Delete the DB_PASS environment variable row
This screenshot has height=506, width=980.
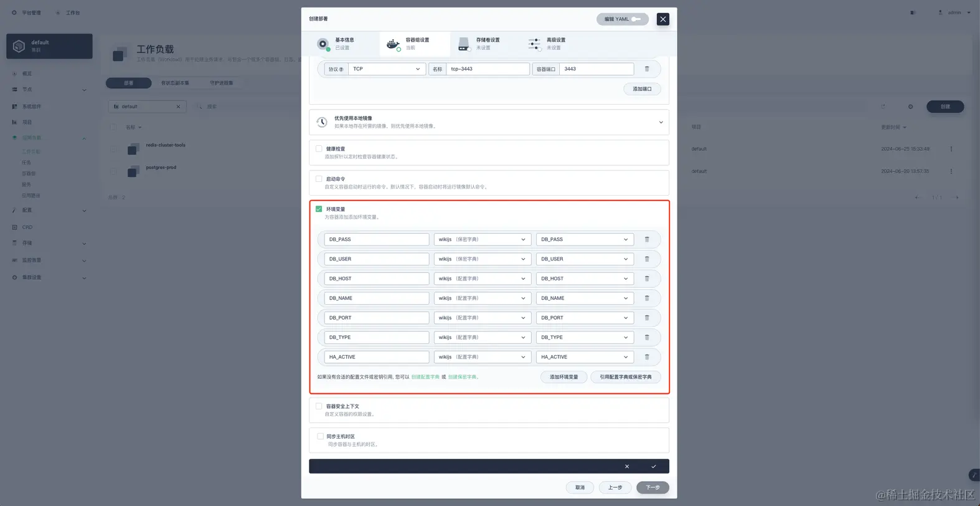[x=647, y=239]
